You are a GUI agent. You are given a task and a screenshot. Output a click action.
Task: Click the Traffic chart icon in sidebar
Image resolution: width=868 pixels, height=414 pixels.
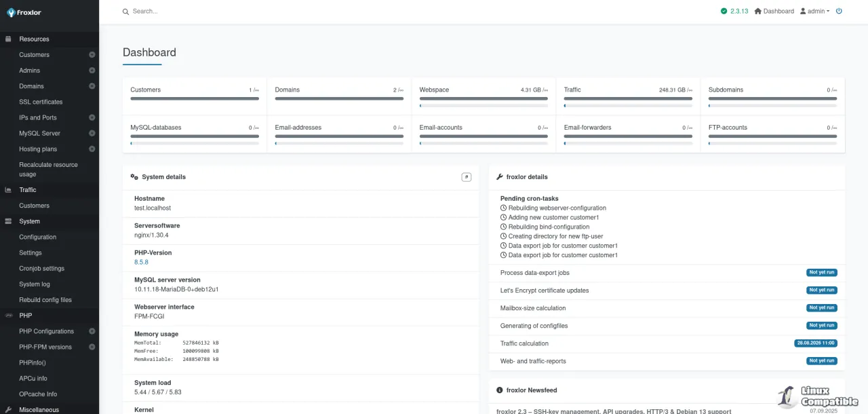pyautogui.click(x=8, y=190)
